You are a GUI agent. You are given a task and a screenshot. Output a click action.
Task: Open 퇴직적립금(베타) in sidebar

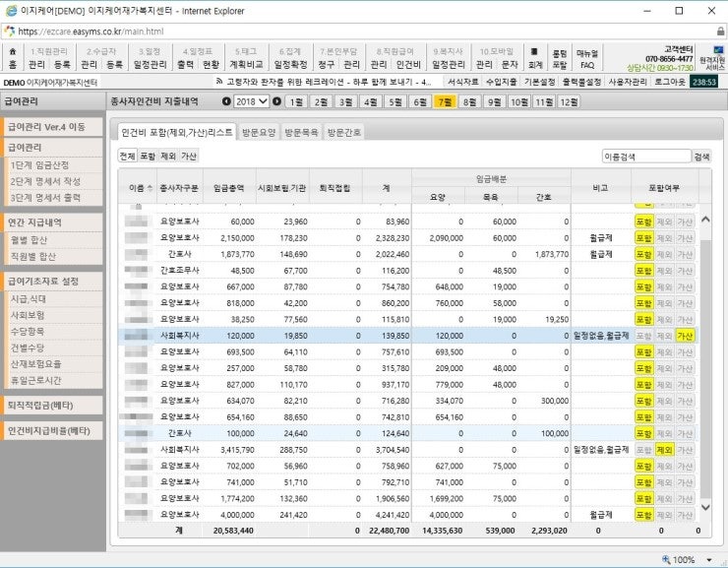click(x=52, y=405)
